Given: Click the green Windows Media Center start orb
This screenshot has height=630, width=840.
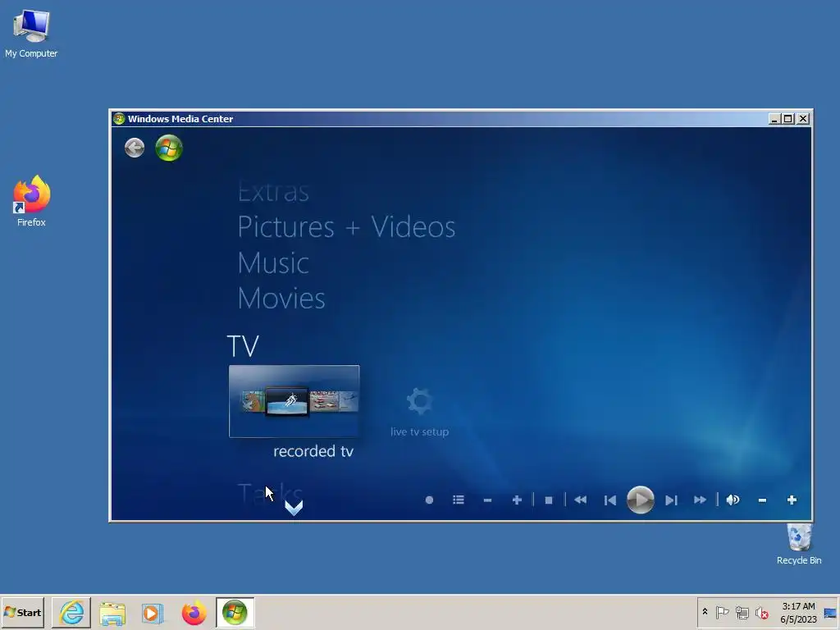Looking at the screenshot, I should (x=169, y=148).
